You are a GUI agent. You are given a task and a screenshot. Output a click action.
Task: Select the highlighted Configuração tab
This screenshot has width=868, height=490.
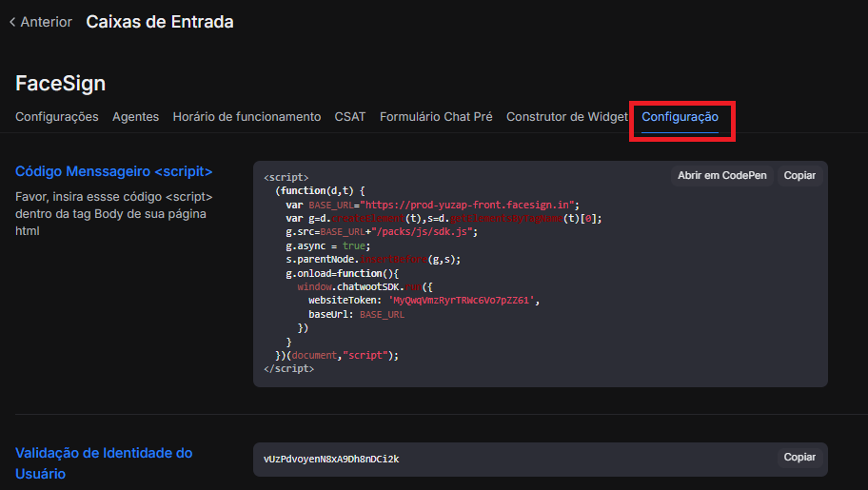pos(680,117)
